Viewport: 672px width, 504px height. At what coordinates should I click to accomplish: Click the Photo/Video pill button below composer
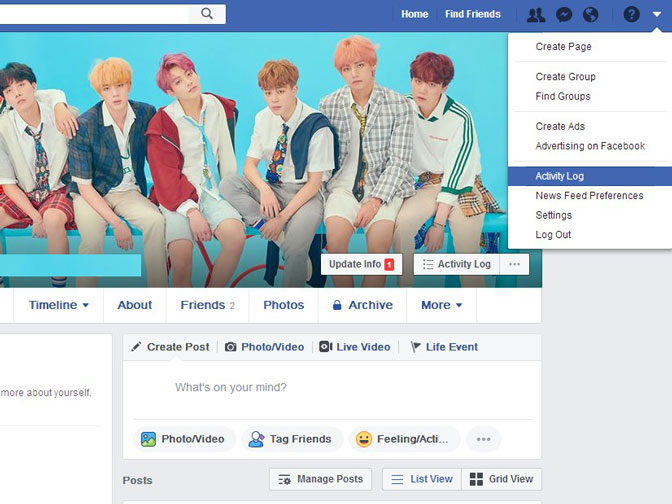point(185,439)
